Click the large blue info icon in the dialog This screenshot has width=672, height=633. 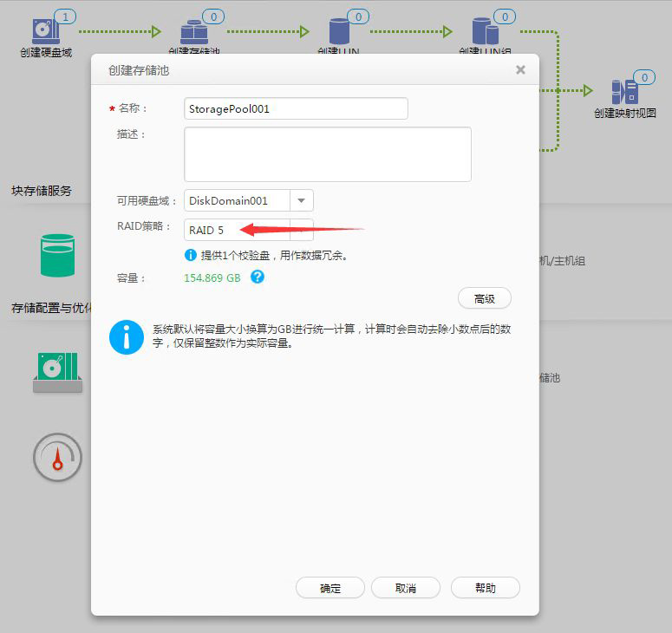point(127,337)
